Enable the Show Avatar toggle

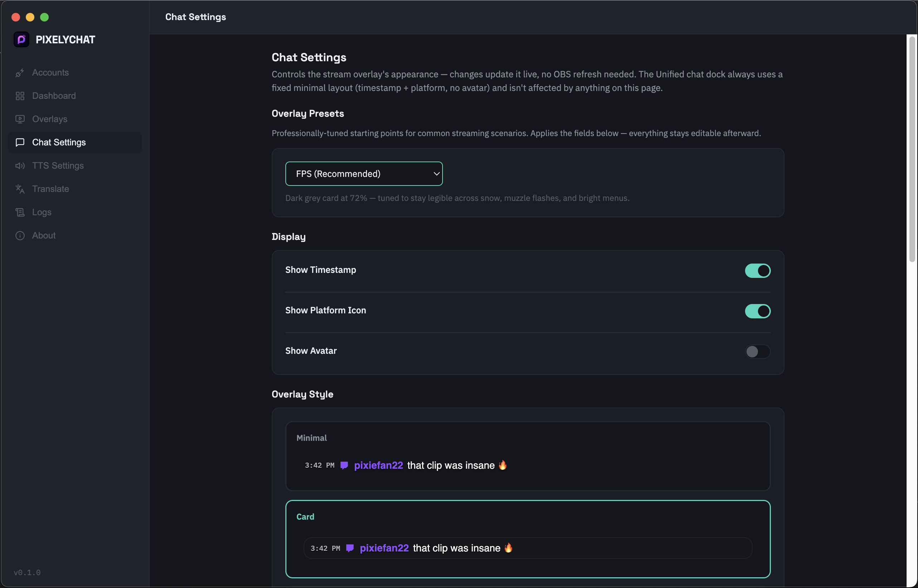758,352
